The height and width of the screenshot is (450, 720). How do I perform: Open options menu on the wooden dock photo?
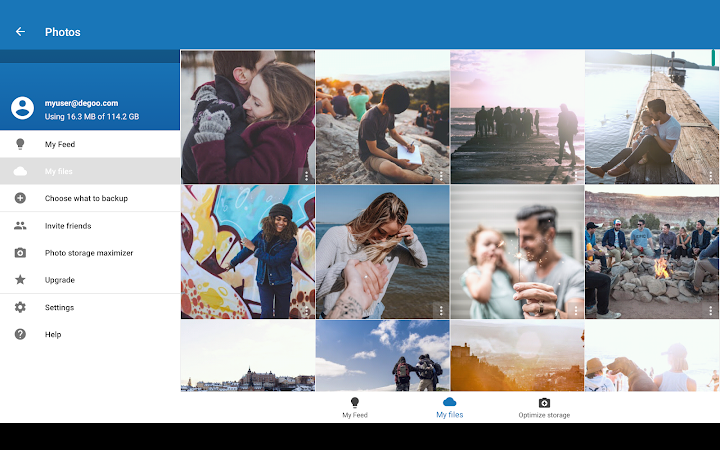(x=710, y=176)
